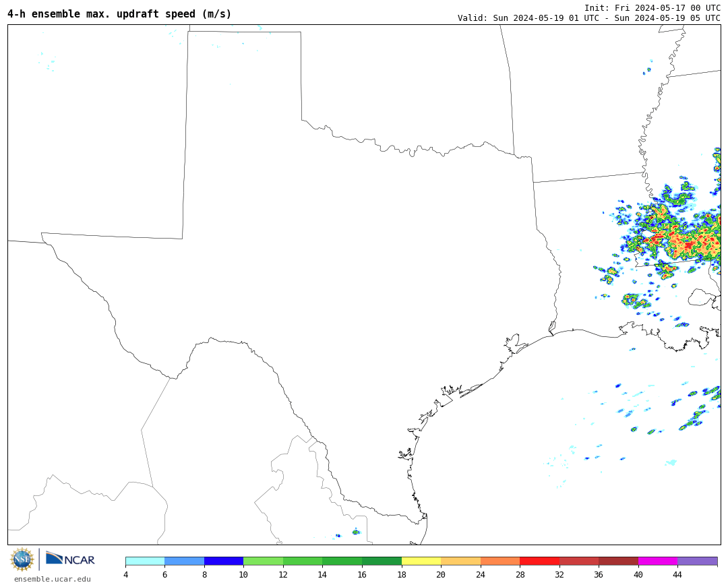Image resolution: width=728 pixels, height=587 pixels.
Task: Select the dark brown-red 36-40 color swatch
Action: point(618,561)
